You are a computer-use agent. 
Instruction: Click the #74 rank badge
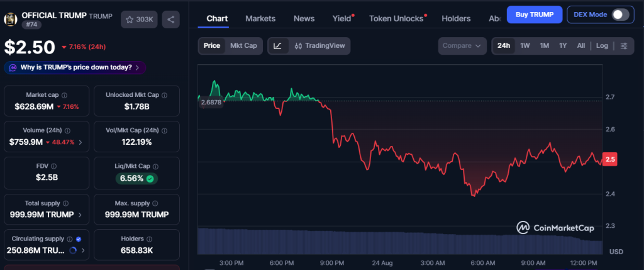pyautogui.click(x=31, y=25)
